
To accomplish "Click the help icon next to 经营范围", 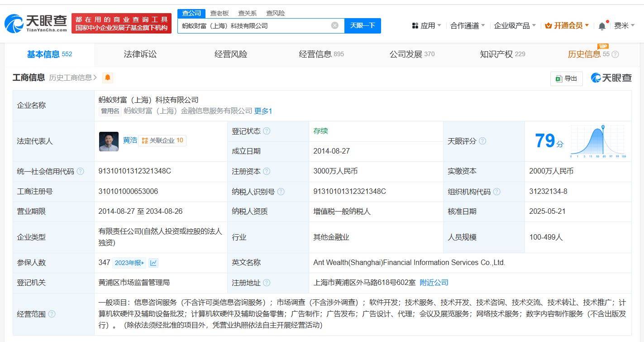I will pyautogui.click(x=52, y=314).
